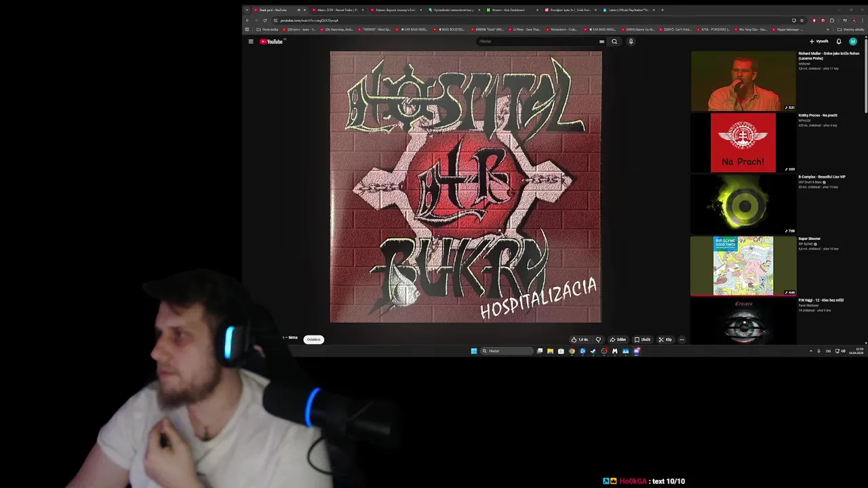
Task: Open the Super Shooter RIP SLYME thumbnail
Action: [x=743, y=266]
